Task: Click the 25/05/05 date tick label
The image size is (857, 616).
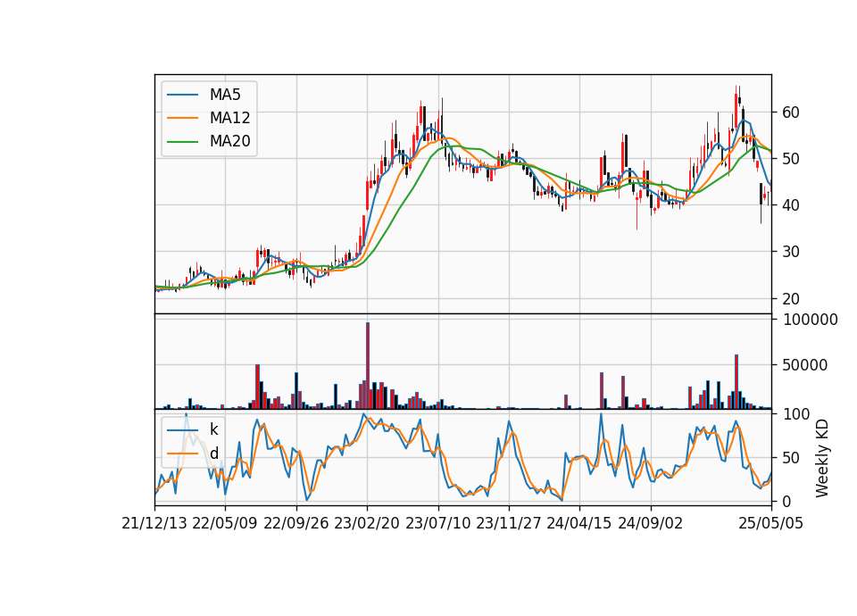Action: coord(770,523)
